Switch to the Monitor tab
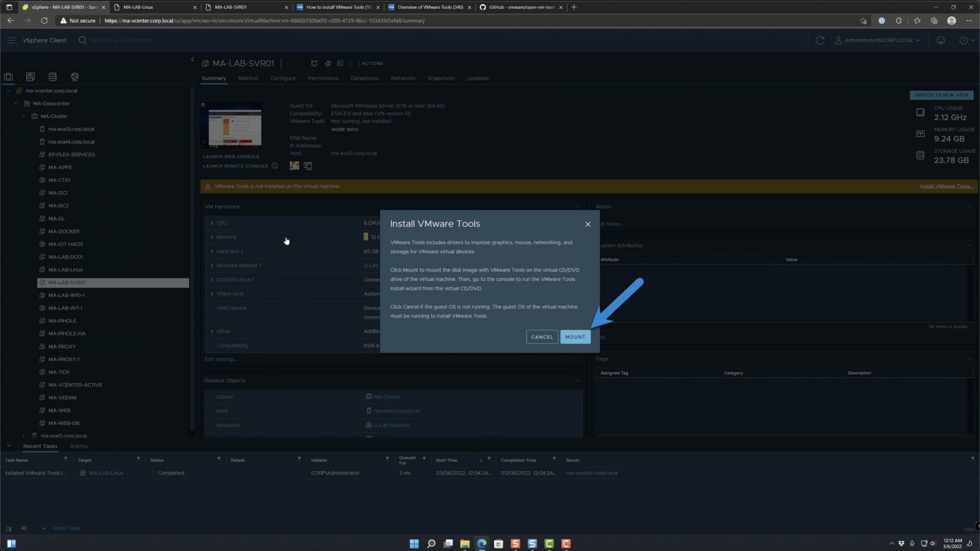 [248, 78]
